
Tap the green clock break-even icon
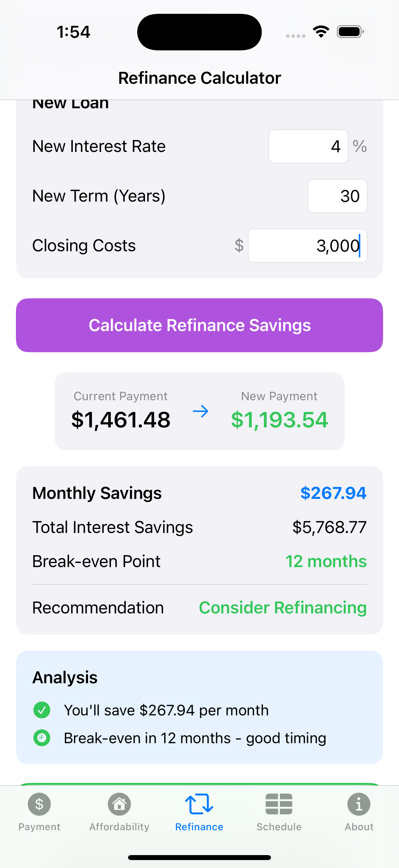pos(42,738)
